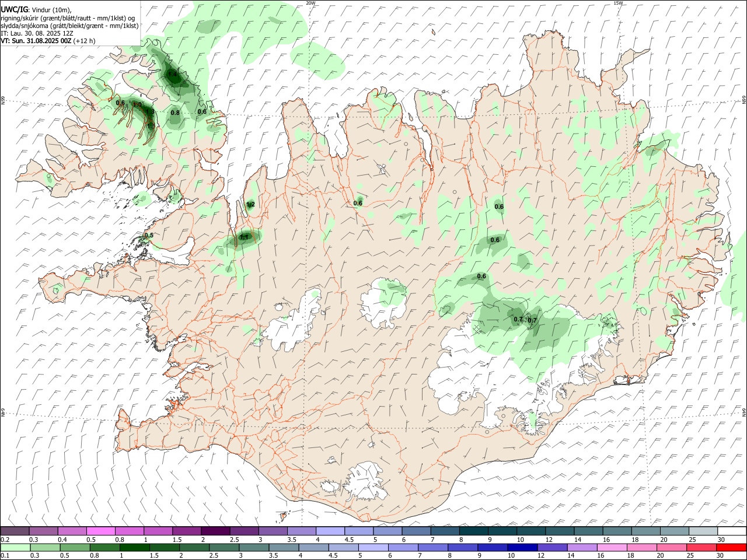Select the darkest green swatch labeled 1 in lower legend
Image resolution: width=747 pixels, height=560 pixels.
click(134, 547)
